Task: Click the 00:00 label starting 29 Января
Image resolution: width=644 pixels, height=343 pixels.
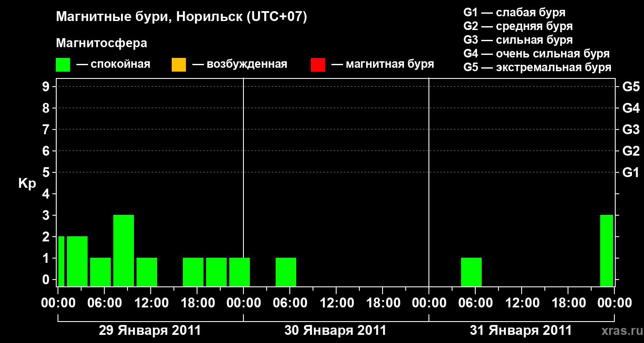Action: (58, 303)
